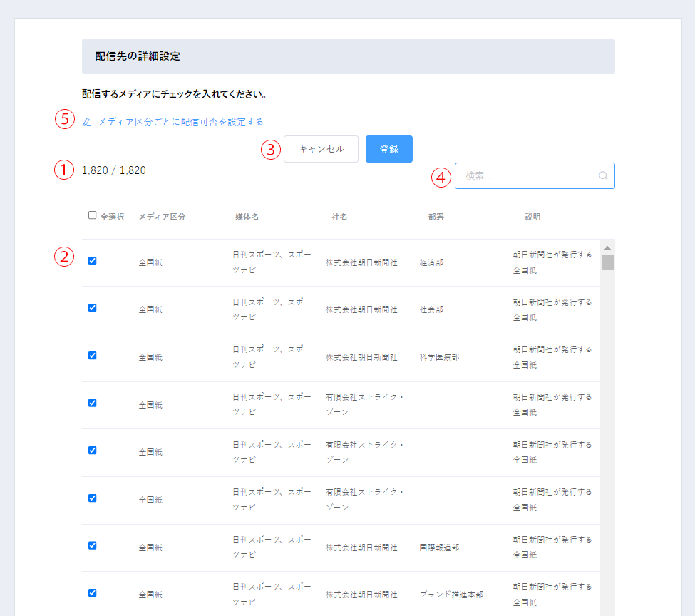Uncheck the ブランド推進本部 row checkbox
Screen dimensions: 695x616
[92, 593]
